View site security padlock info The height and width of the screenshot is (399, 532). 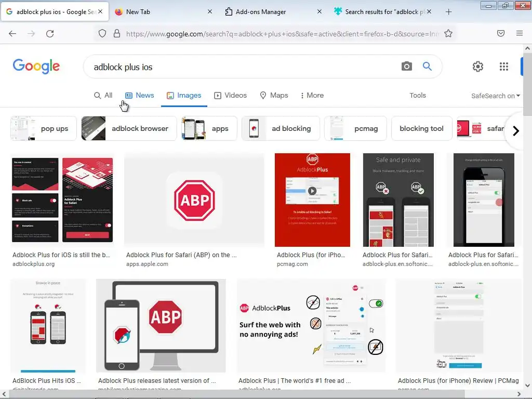(117, 34)
